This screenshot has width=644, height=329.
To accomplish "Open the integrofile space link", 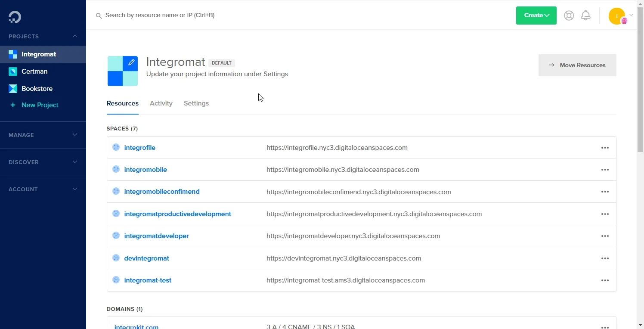I will tap(140, 148).
